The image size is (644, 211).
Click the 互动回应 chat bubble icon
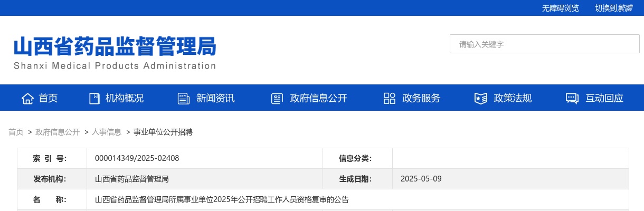pos(572,98)
